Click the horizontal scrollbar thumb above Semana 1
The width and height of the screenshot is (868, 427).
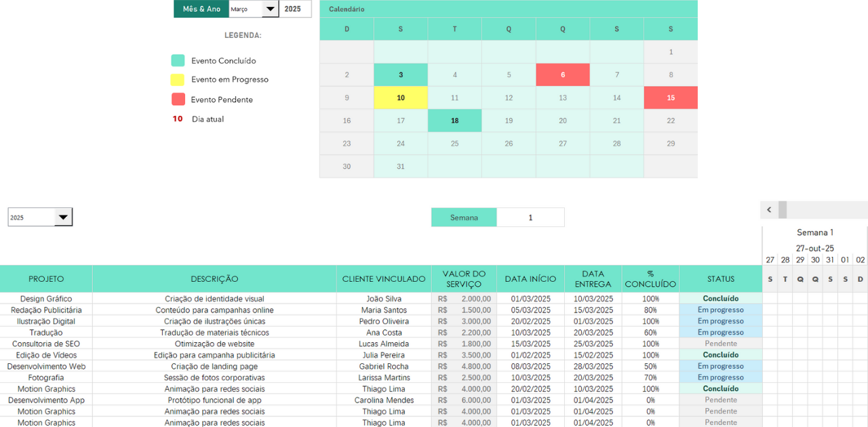783,210
